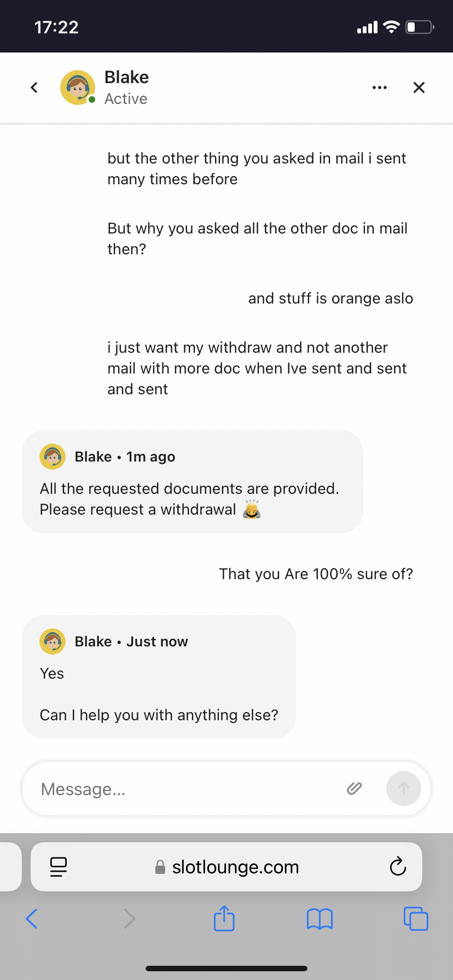Tap Blake's "Can I help you" message
Viewport: 453px width, 980px height.
pyautogui.click(x=159, y=715)
